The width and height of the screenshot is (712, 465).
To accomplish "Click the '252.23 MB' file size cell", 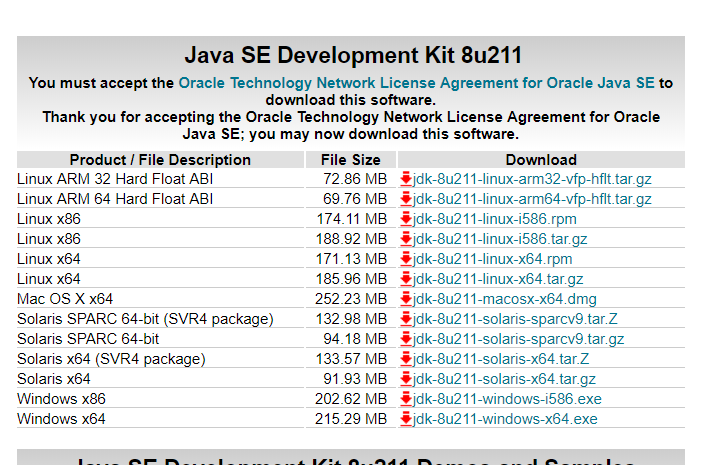I will coord(351,299).
